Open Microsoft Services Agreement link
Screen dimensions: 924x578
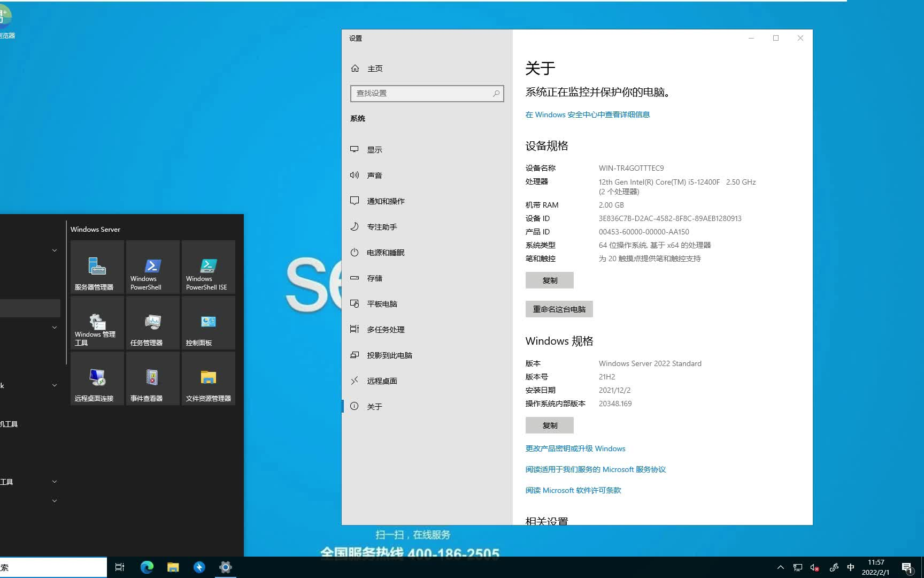point(596,469)
